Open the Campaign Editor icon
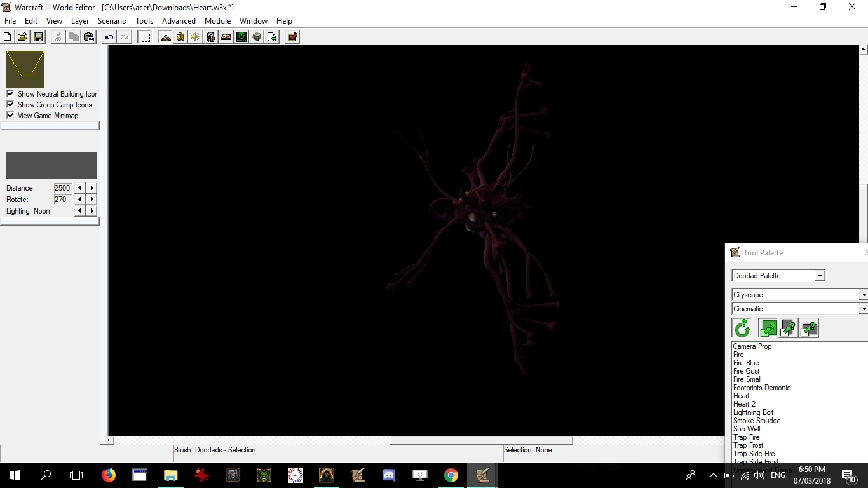868x488 pixels. [226, 37]
